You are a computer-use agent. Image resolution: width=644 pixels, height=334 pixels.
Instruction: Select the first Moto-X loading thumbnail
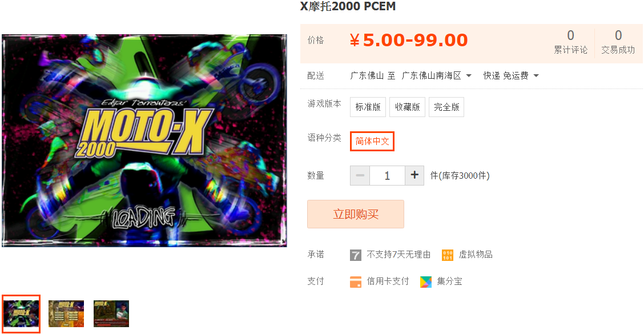21,314
